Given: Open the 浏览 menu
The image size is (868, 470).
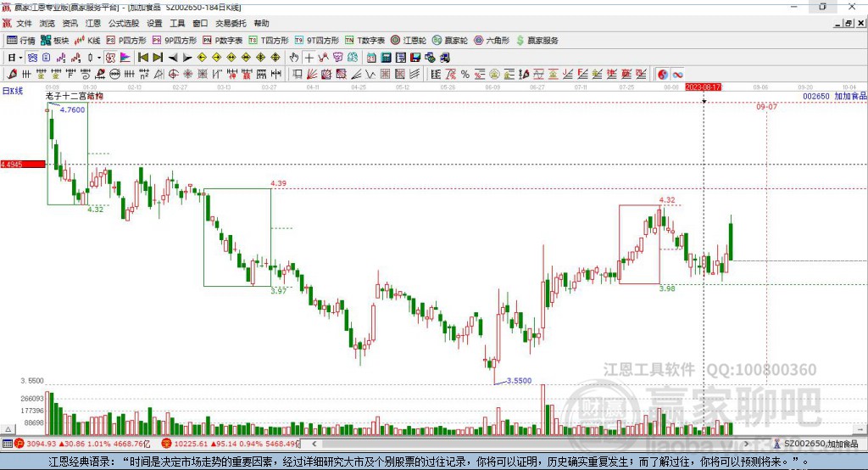Looking at the screenshot, I should click(47, 23).
